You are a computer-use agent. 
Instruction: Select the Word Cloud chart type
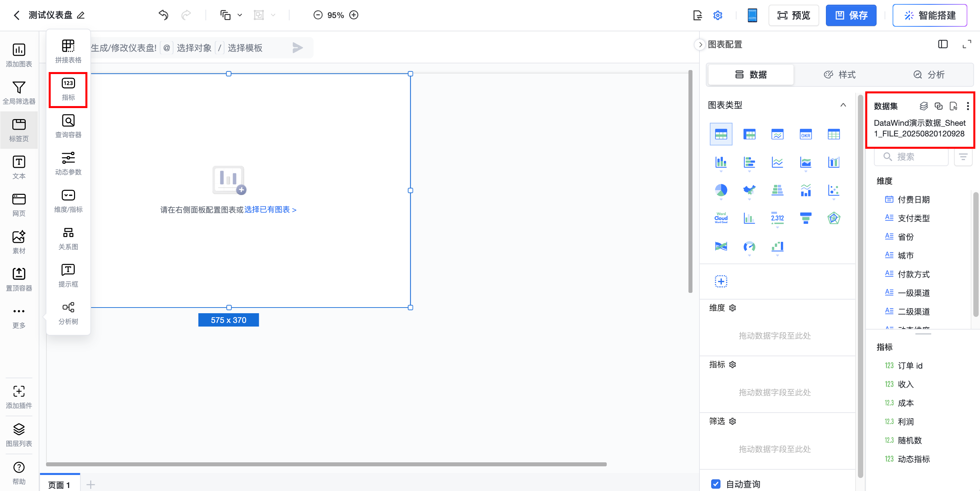(720, 218)
